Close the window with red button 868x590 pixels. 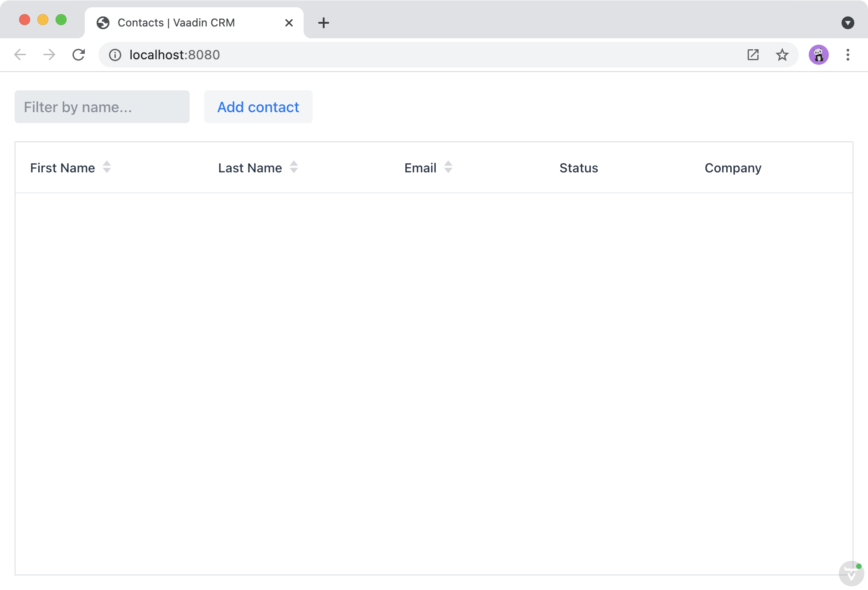pyautogui.click(x=25, y=20)
